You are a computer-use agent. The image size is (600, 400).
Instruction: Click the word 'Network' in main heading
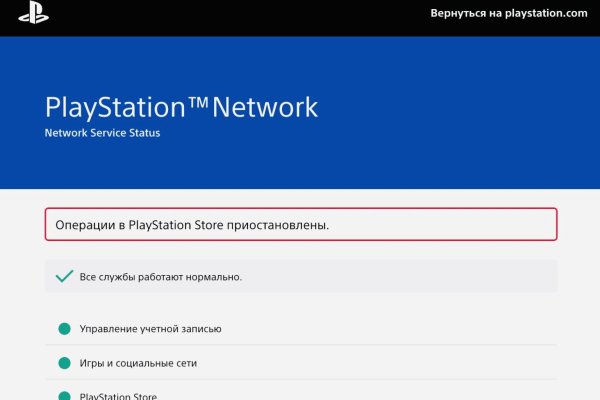[x=273, y=108]
